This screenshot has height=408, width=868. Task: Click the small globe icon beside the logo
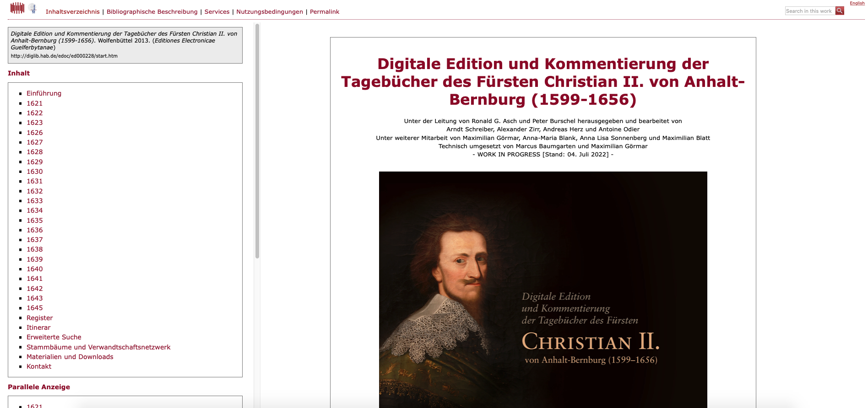coord(33,8)
